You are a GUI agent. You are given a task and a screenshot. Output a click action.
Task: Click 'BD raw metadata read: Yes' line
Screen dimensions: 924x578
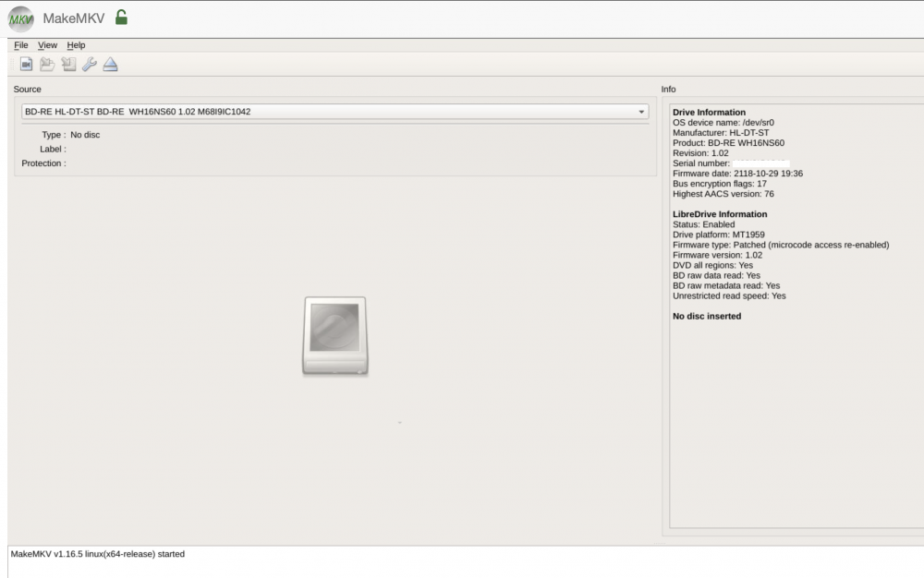click(x=726, y=286)
